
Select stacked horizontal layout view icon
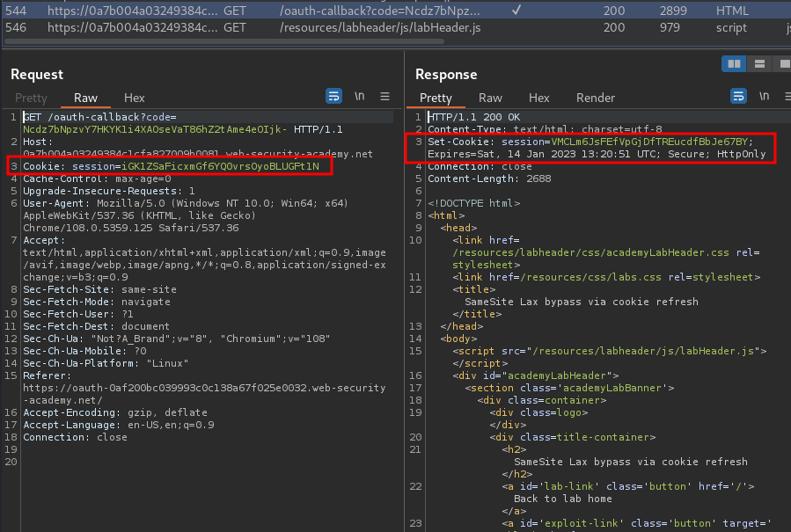click(759, 63)
